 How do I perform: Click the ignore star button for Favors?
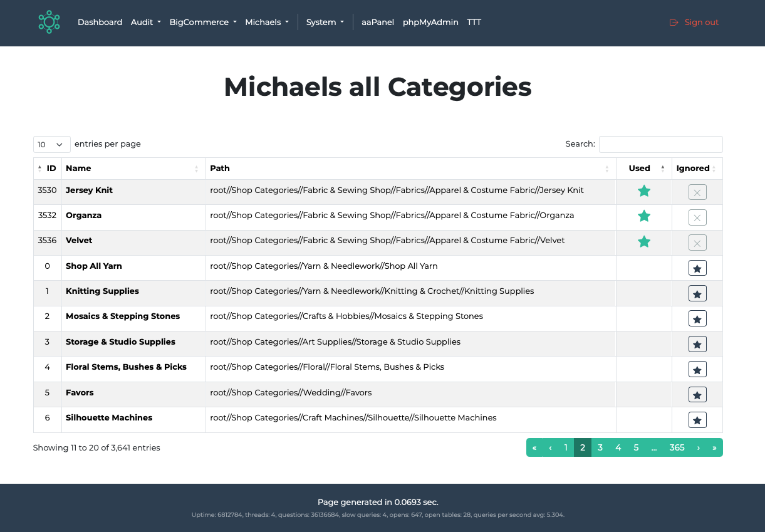tap(697, 394)
